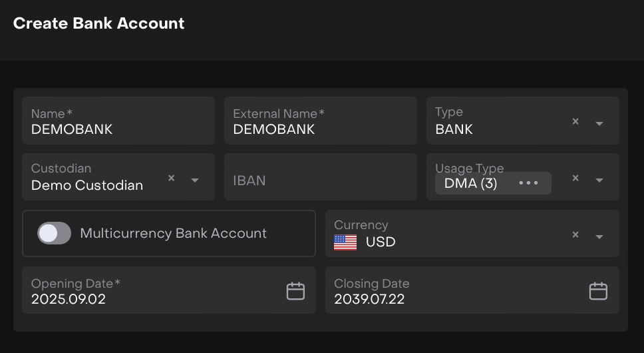The height and width of the screenshot is (353, 644).
Task: Focus the IBAN input field
Action: [x=321, y=180]
